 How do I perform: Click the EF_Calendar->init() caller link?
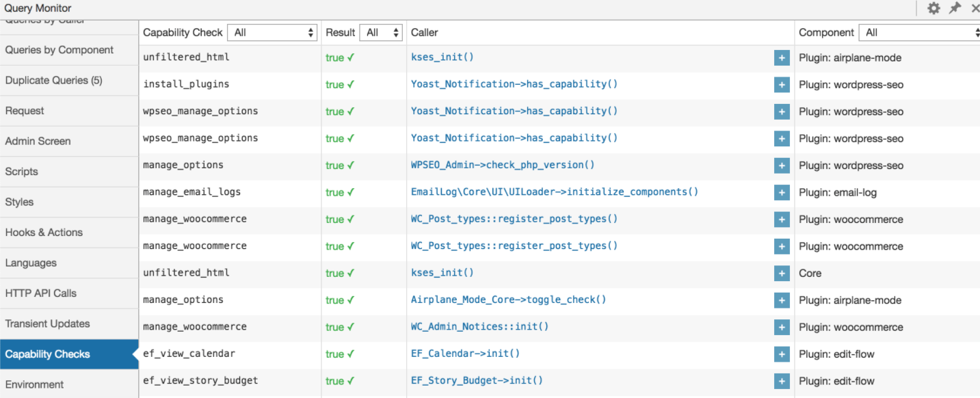[x=465, y=354]
